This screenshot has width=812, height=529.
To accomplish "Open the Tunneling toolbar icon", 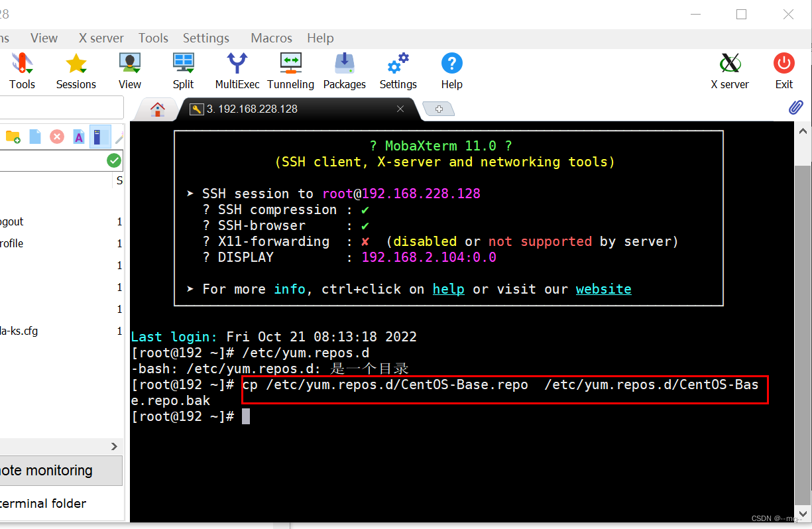I will (x=290, y=71).
